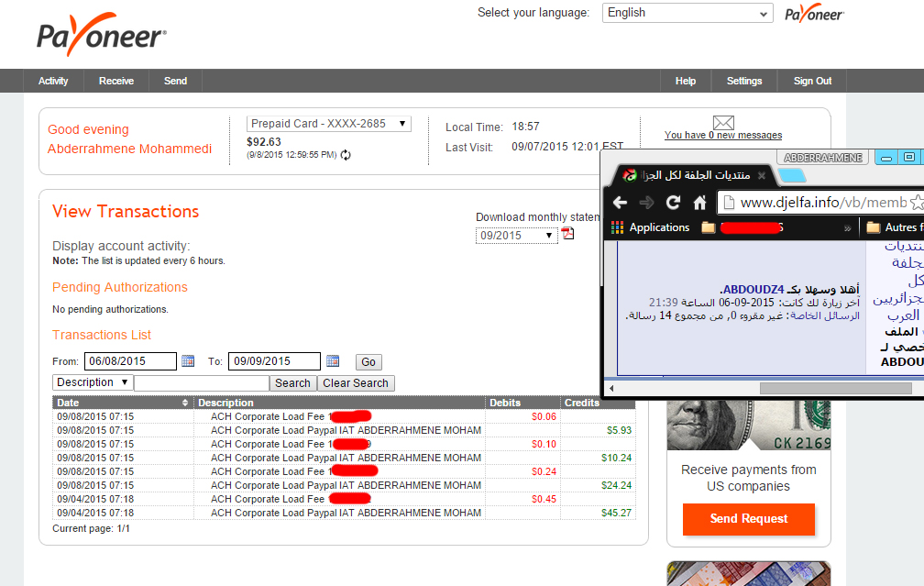The height and width of the screenshot is (586, 924).
Task: Click the scrollbar left arrow in the browser window
Action: click(611, 388)
